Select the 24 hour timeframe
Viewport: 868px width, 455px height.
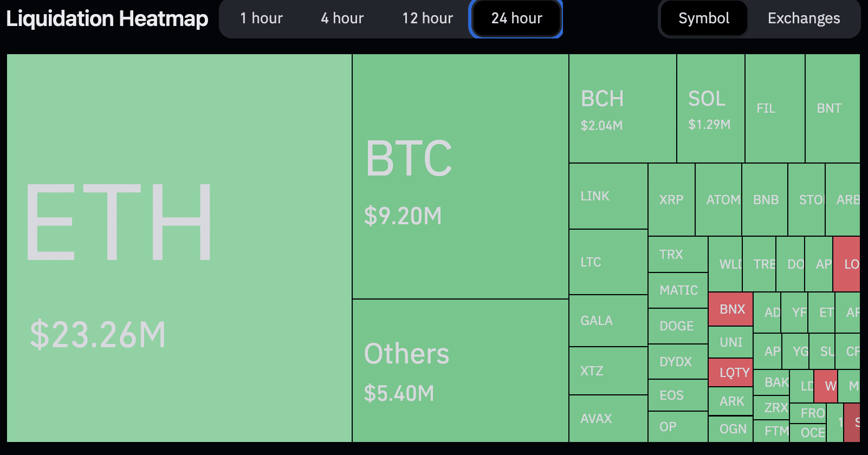[x=516, y=18]
